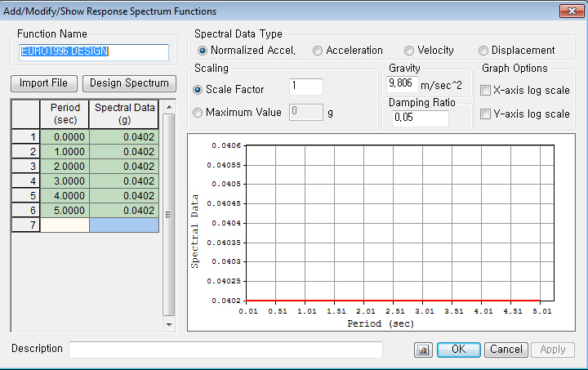
Task: Select the Scale Factor scaling option
Action: [198, 89]
